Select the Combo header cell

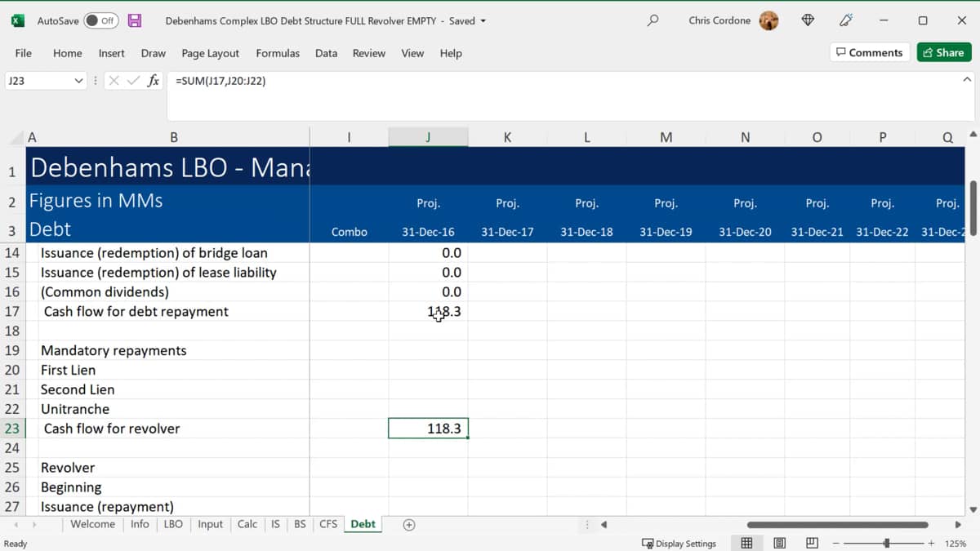click(349, 232)
